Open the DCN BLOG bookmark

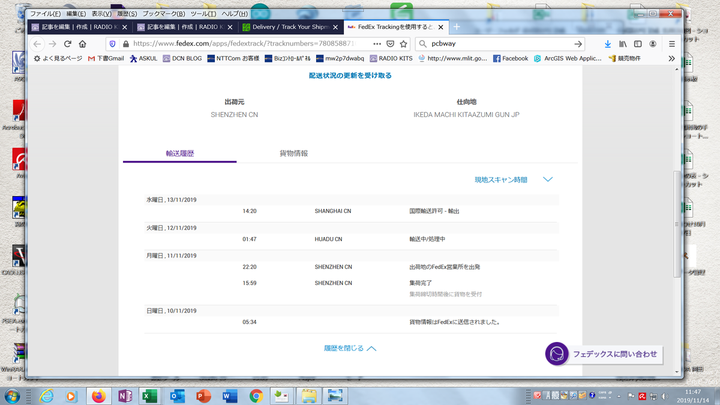coord(180,59)
